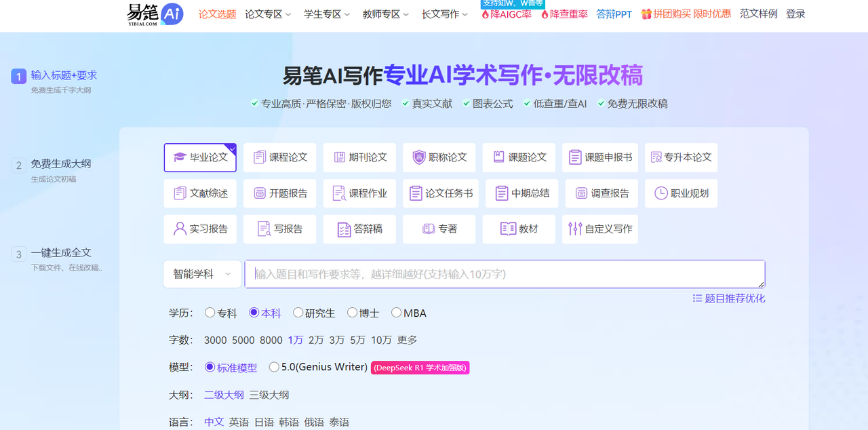This screenshot has width=868, height=430.
Task: Click 题目推荐优化 link
Action: click(735, 298)
